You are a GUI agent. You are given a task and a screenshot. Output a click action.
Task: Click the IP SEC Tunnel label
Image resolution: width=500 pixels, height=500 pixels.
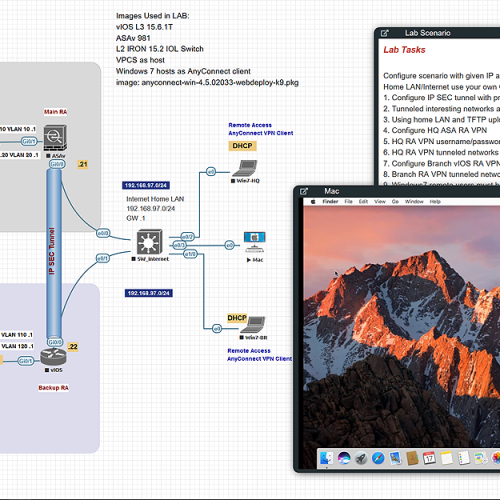tap(51, 251)
